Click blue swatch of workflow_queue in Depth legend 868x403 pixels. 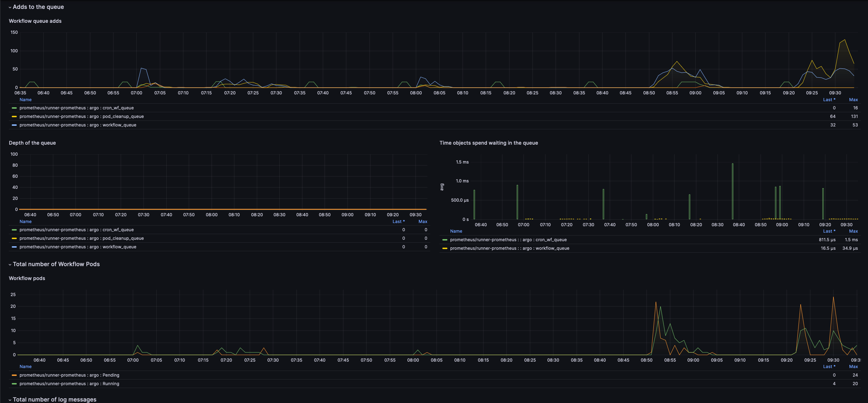point(14,247)
